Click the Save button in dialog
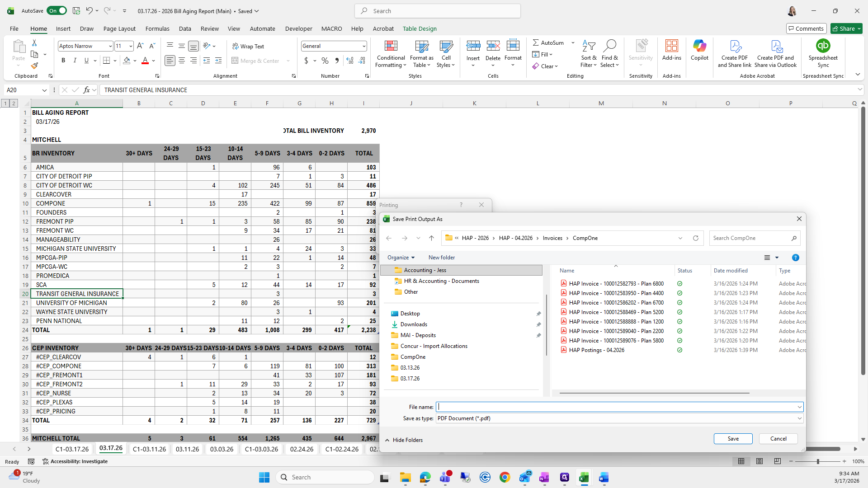This screenshot has width=868, height=488. (733, 439)
